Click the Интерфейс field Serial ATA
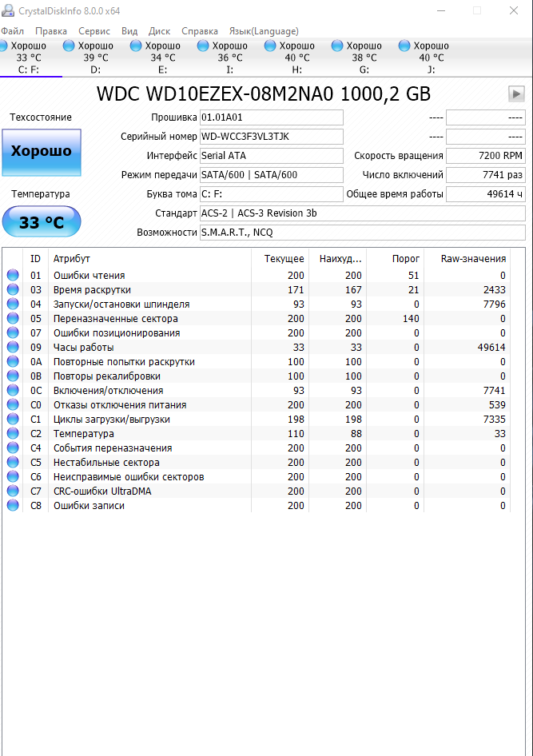The height and width of the screenshot is (756, 533). [x=272, y=156]
